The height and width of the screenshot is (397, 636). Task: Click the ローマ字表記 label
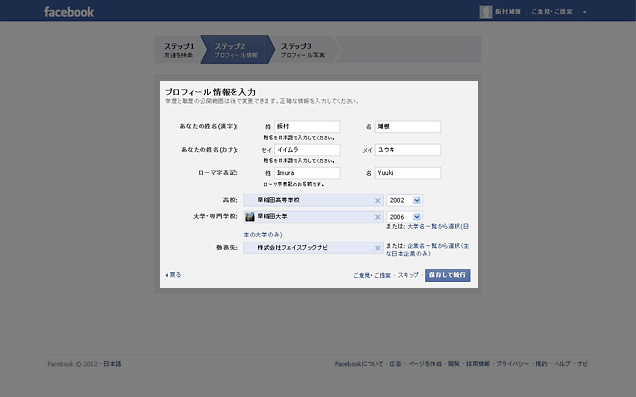pos(217,173)
